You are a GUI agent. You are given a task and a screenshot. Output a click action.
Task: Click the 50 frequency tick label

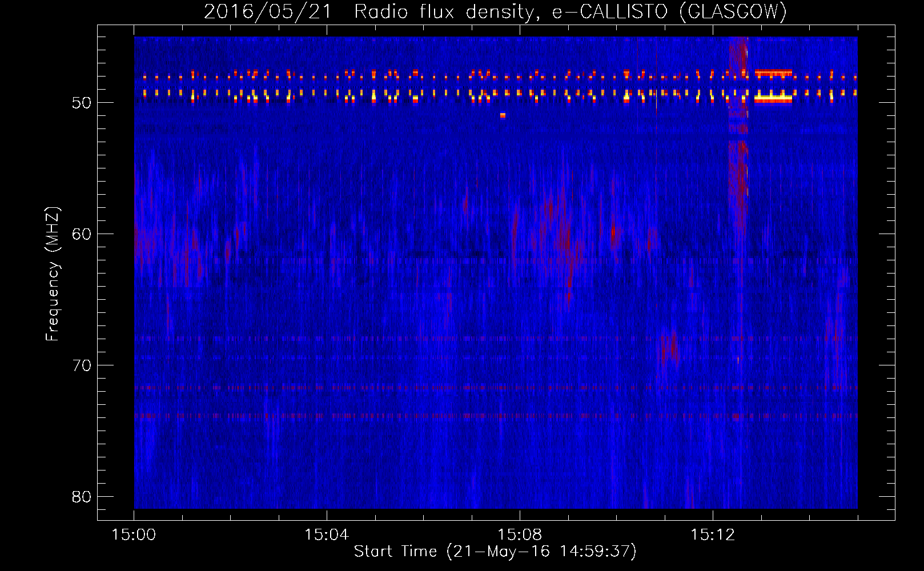(x=82, y=103)
